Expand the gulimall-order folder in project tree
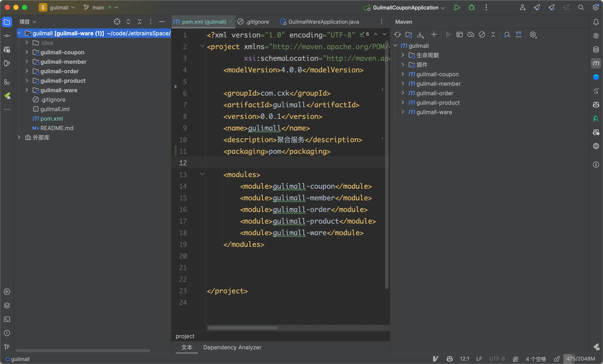This screenshot has width=603, height=364. [x=27, y=71]
